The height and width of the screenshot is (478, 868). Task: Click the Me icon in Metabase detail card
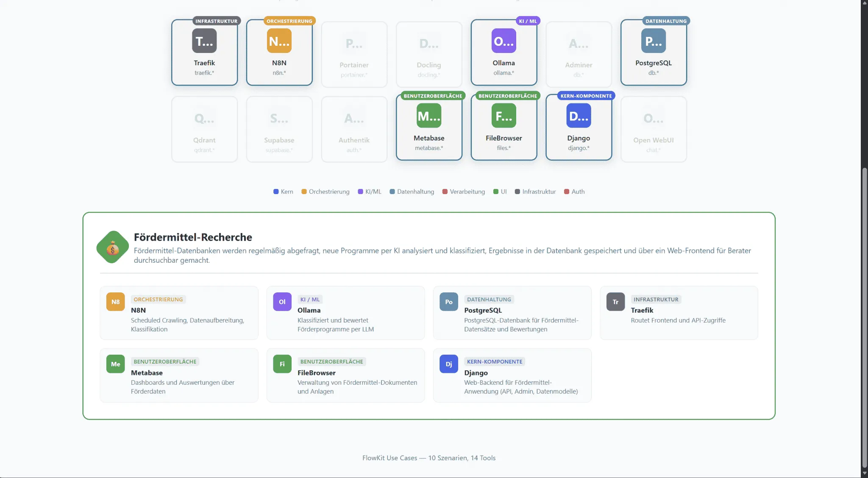pyautogui.click(x=115, y=364)
